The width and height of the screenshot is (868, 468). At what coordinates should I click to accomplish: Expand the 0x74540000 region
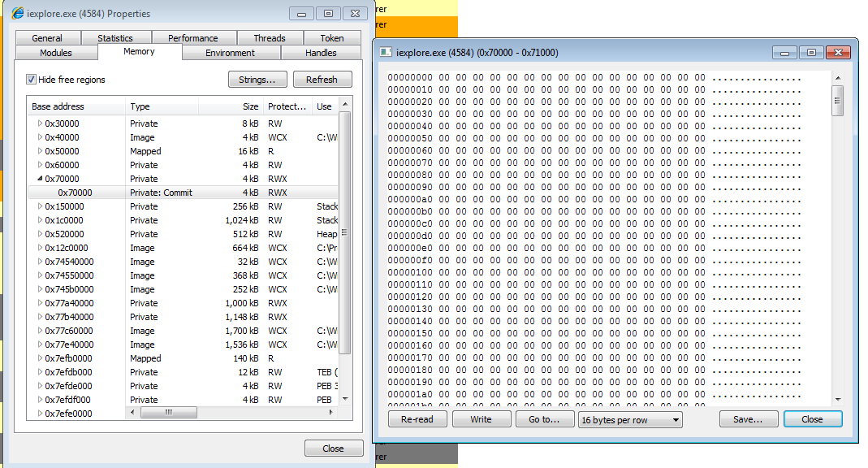pos(40,262)
